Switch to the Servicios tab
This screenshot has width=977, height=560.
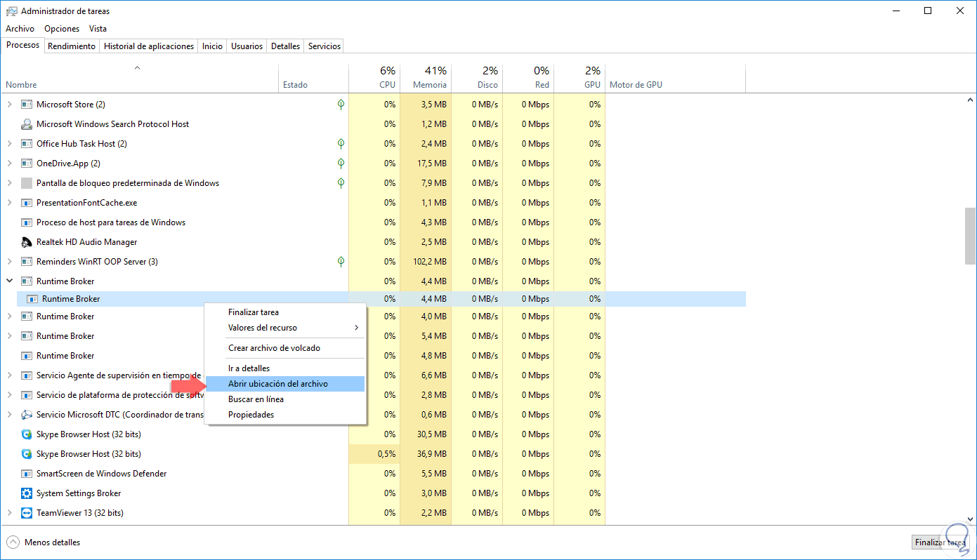point(324,46)
